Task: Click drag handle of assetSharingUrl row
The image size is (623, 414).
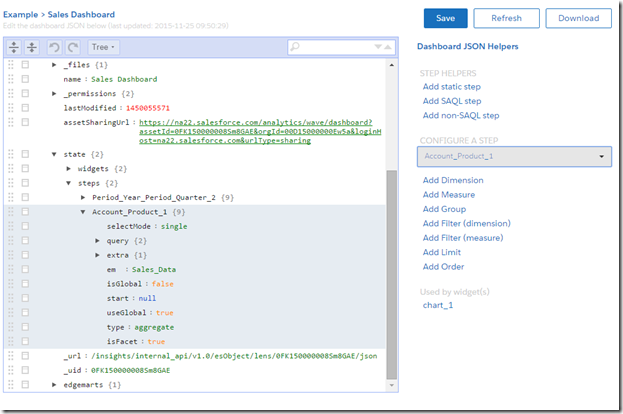Action: (x=11, y=122)
